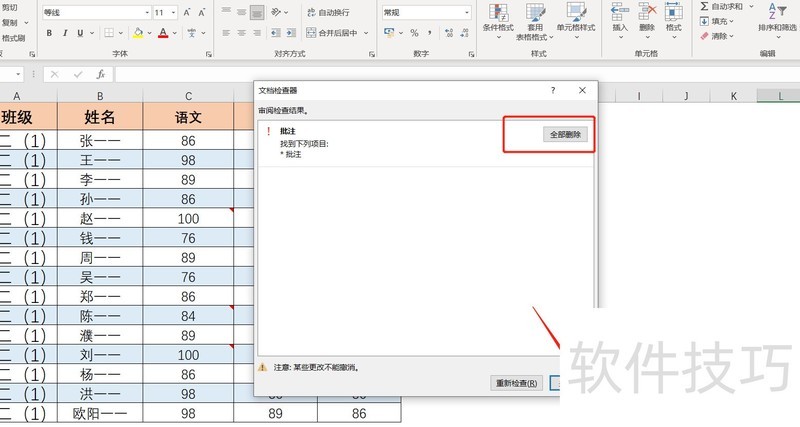
Task: Click 全部删除 in Document Inspector
Action: tap(565, 135)
